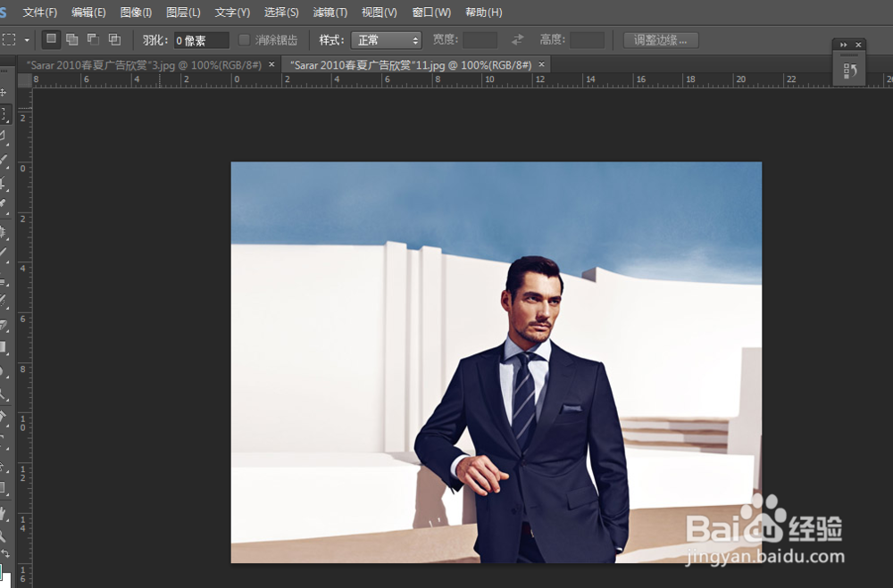This screenshot has width=893, height=588.
Task: Click the ruler origin corner box
Action: (24, 80)
